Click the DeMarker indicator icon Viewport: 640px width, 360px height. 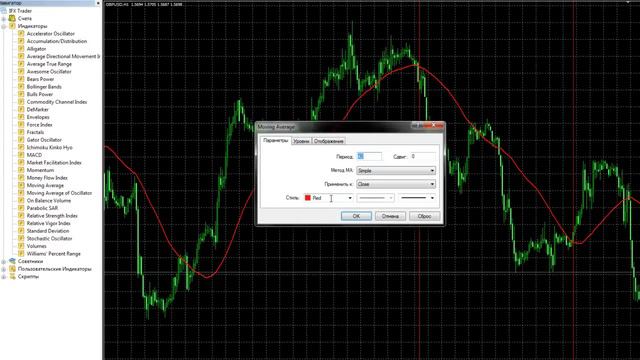click(21, 109)
